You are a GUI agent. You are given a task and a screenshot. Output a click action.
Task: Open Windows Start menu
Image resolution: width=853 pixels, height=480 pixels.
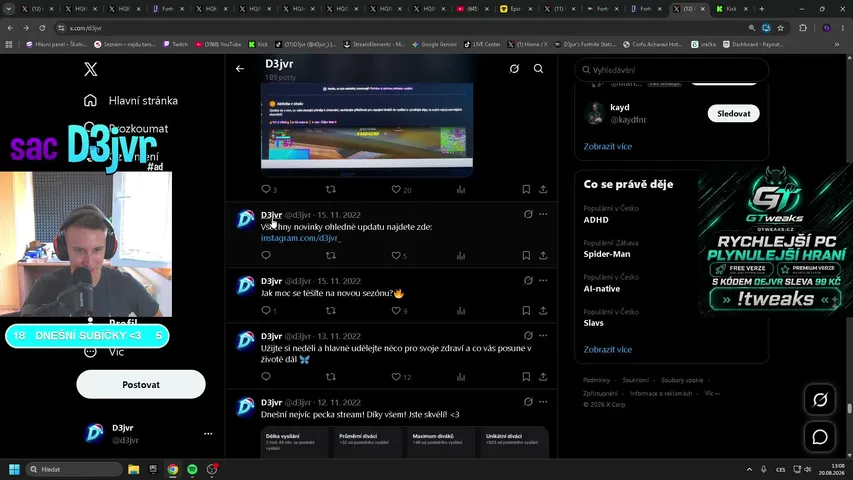click(x=15, y=469)
